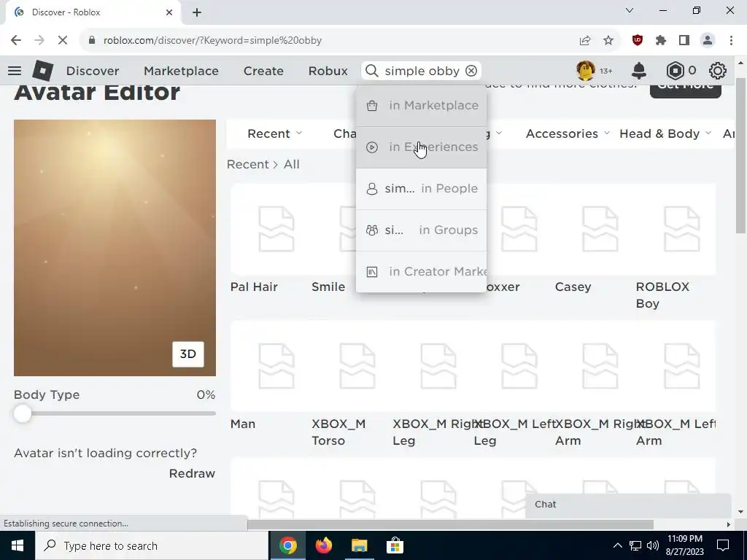Open the avatar profile picture
The width and height of the screenshot is (747, 560).
[x=586, y=71]
